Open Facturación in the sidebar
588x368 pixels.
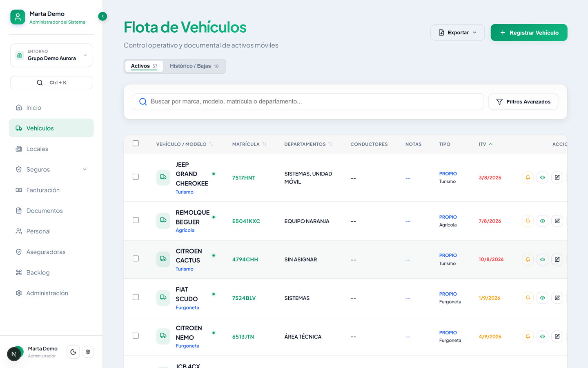tap(51, 190)
